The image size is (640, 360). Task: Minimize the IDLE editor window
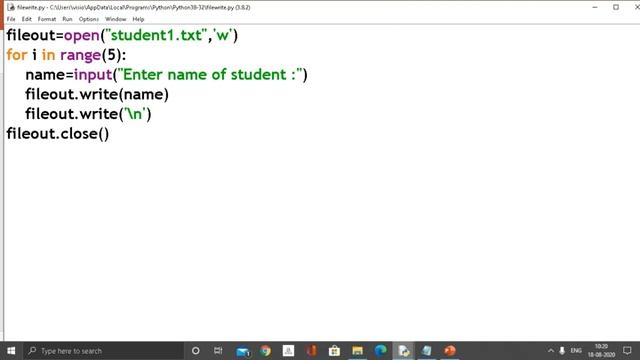click(x=595, y=7)
